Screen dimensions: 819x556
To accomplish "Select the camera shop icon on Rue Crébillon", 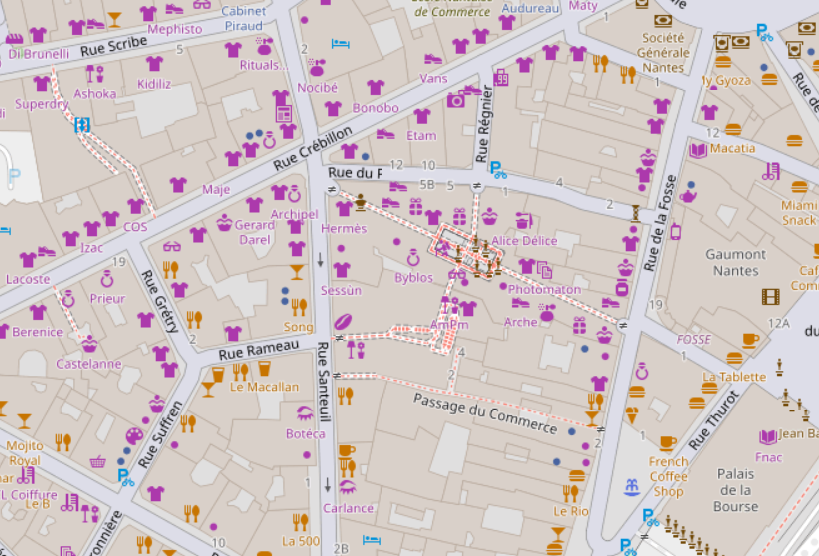I will (x=455, y=99).
